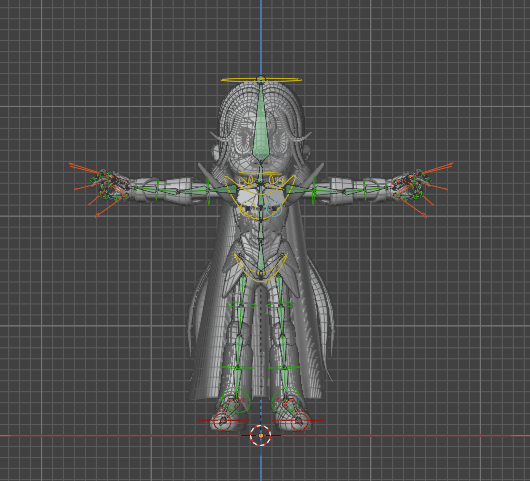Select the red toe circle on left foot
This screenshot has height=481, width=530.
222,422
